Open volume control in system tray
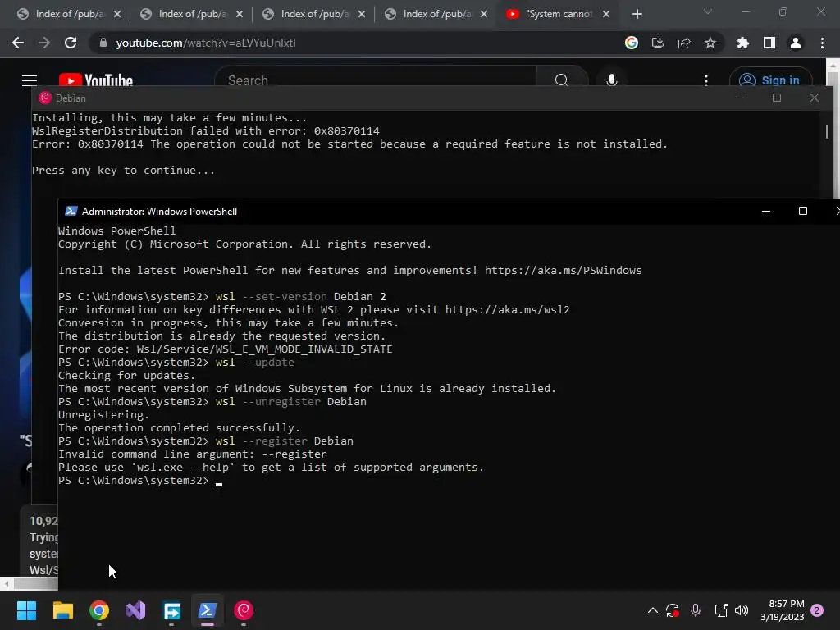840x630 pixels. 742,610
